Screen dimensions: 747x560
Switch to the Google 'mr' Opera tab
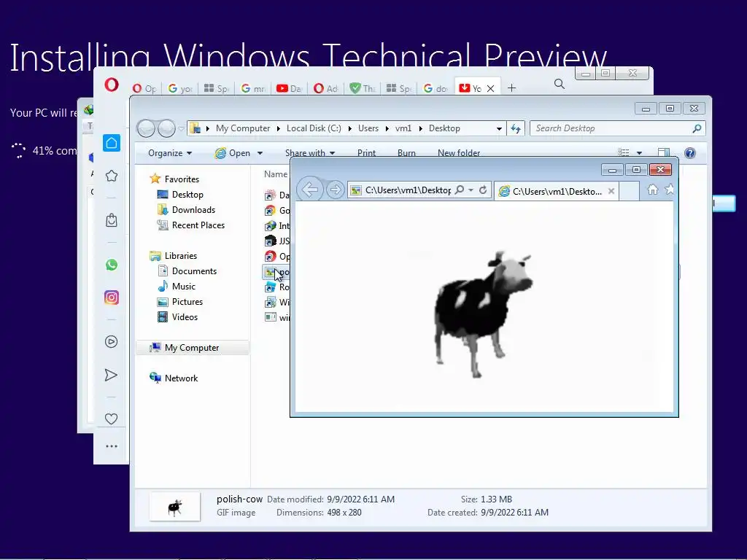253,88
